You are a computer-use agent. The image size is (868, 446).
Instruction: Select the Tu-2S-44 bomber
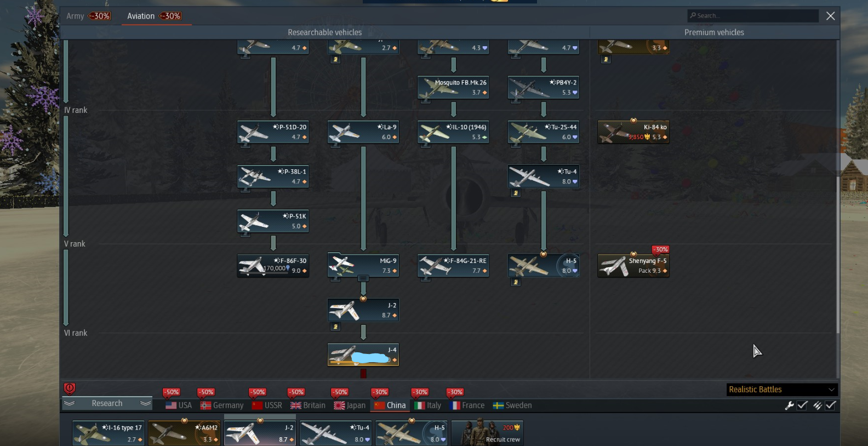[544, 132]
